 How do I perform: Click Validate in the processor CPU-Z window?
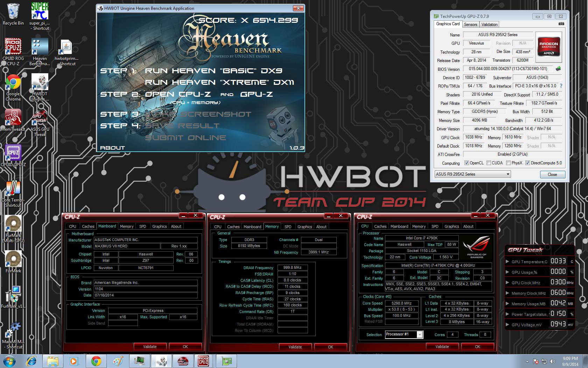tap(442, 347)
